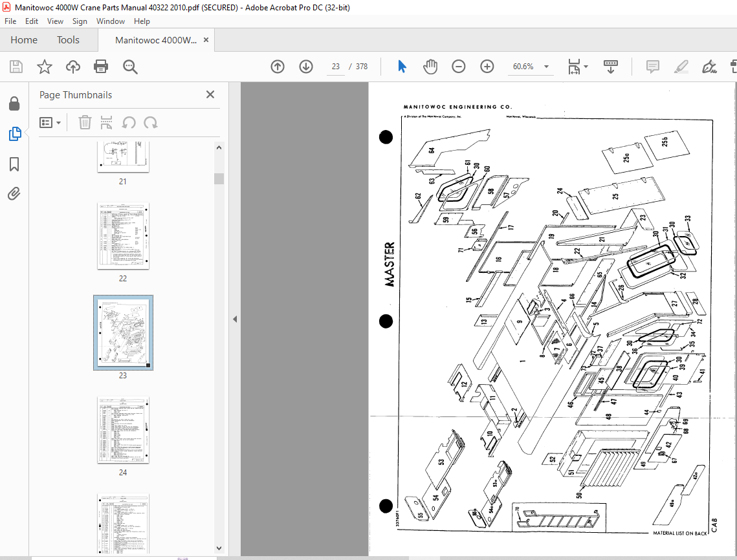The width and height of the screenshot is (737, 560).
Task: Select page 21 thumbnail
Action: (123, 156)
